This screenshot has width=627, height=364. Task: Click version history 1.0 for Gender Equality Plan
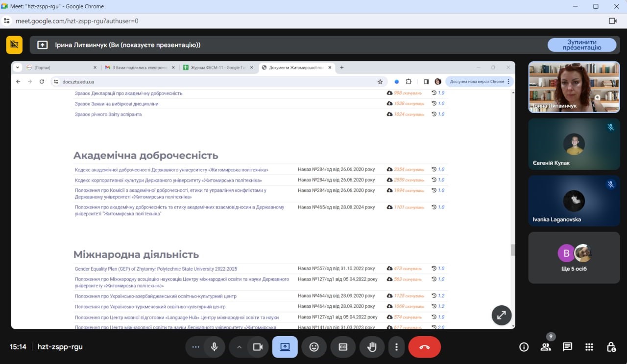point(438,269)
